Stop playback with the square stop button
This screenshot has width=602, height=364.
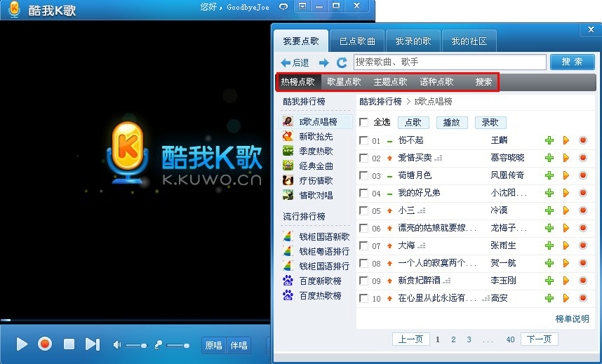69,344
